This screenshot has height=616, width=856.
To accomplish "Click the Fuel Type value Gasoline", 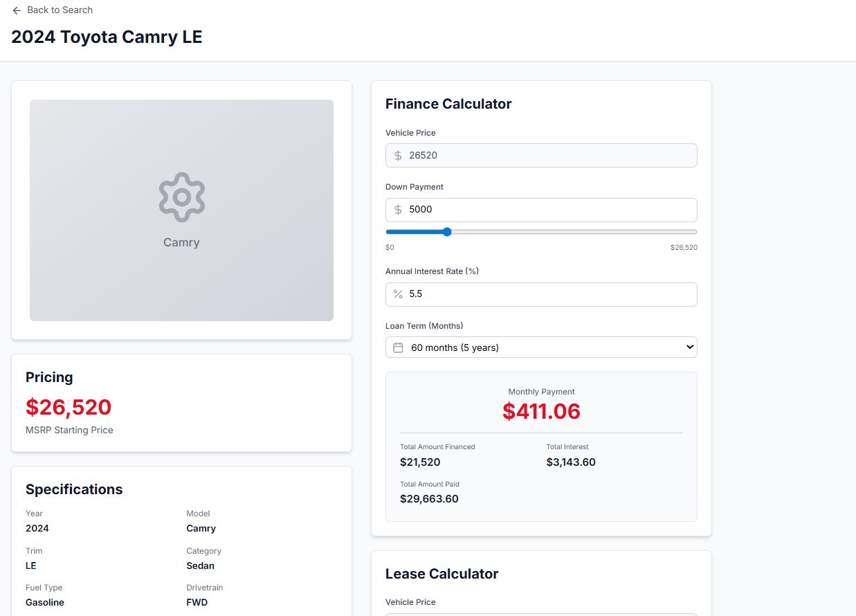I will point(45,602).
